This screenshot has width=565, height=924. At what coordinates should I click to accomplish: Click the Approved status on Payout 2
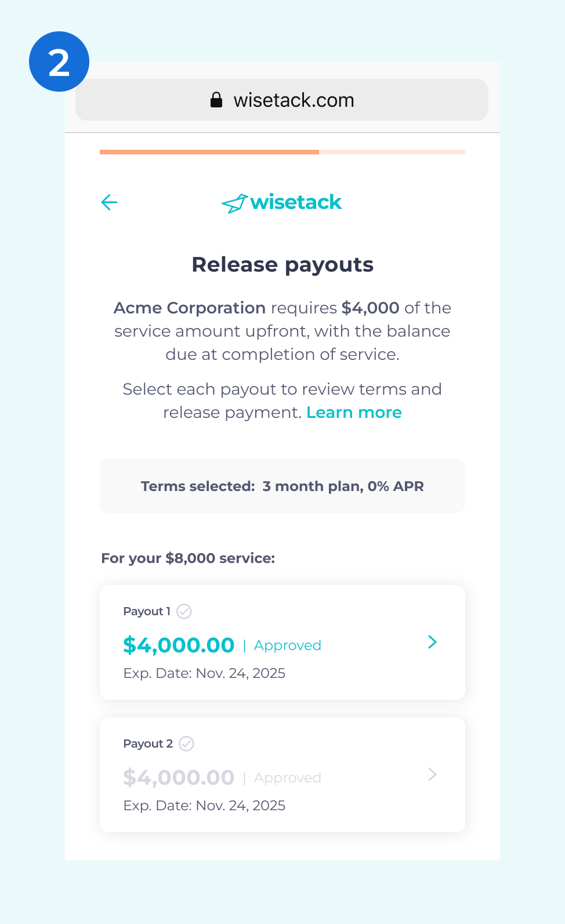click(287, 778)
